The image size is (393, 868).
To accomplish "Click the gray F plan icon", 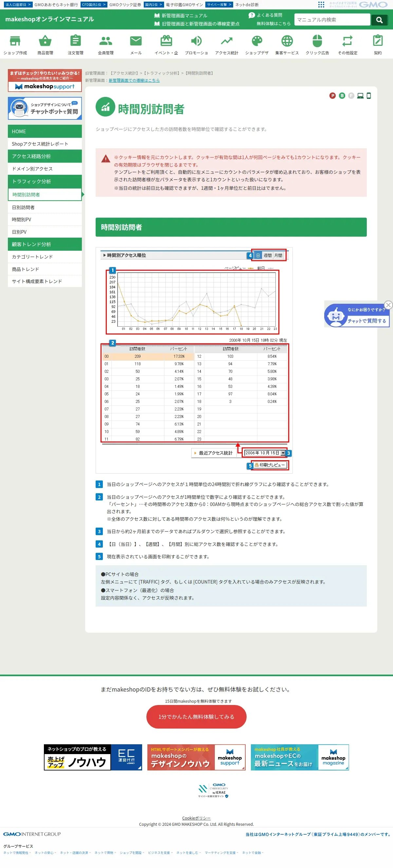I will click(x=351, y=96).
